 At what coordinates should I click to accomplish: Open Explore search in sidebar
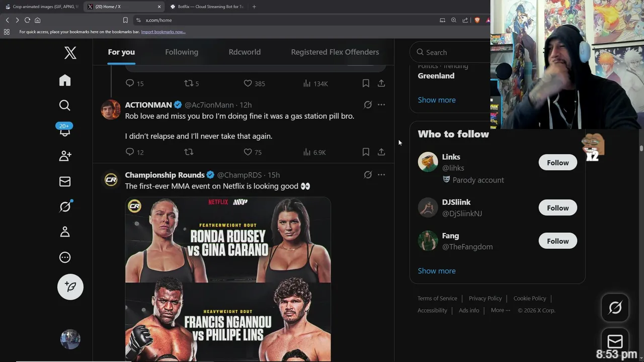[65, 105]
